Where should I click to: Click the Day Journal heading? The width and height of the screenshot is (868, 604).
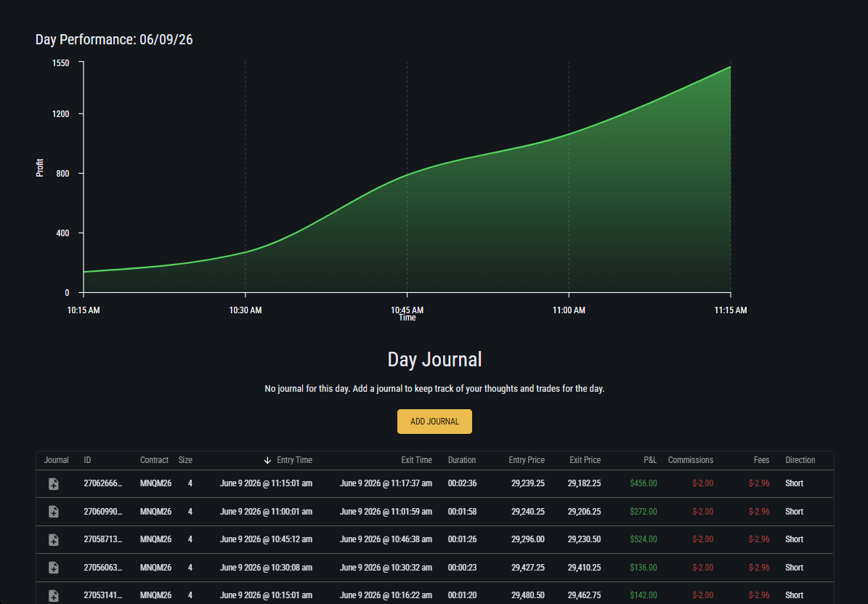(434, 360)
